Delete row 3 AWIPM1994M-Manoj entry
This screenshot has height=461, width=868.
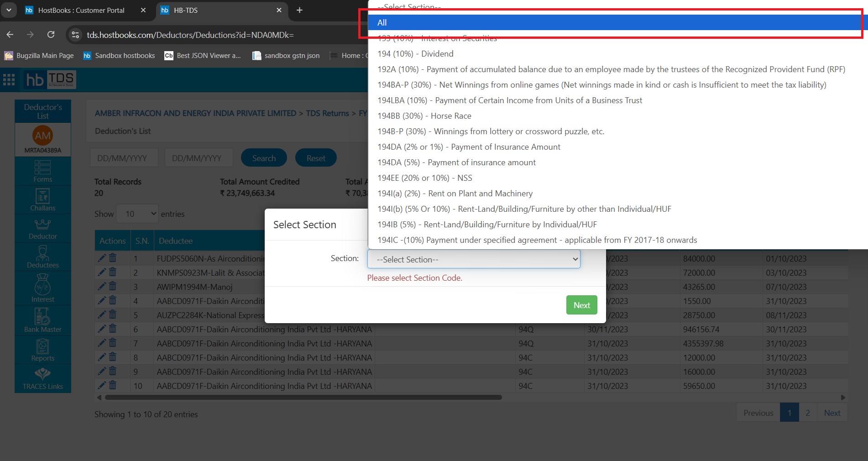point(113,287)
